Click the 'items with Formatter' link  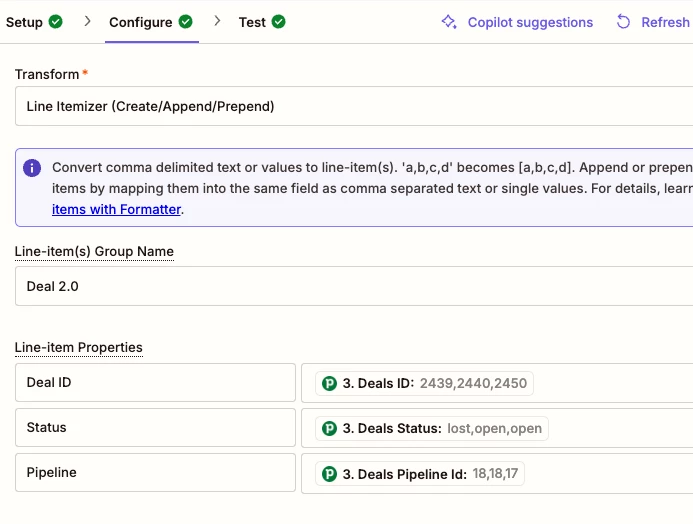coord(116,209)
